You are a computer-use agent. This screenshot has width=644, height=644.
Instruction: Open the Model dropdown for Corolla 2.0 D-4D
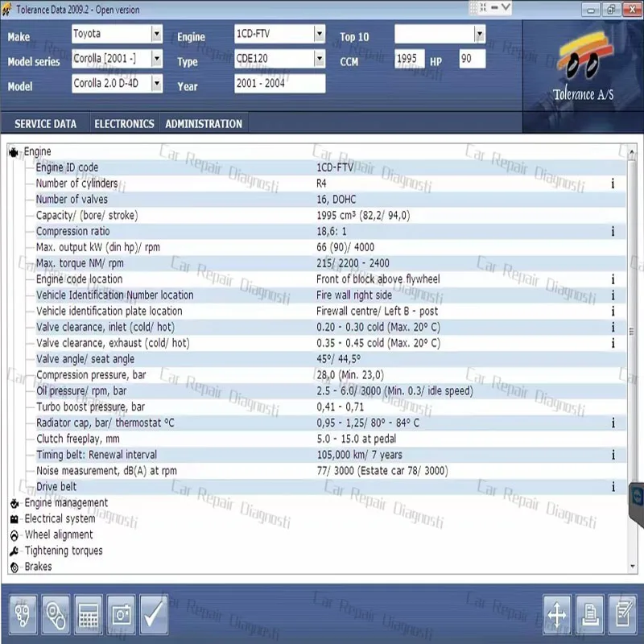click(x=156, y=84)
